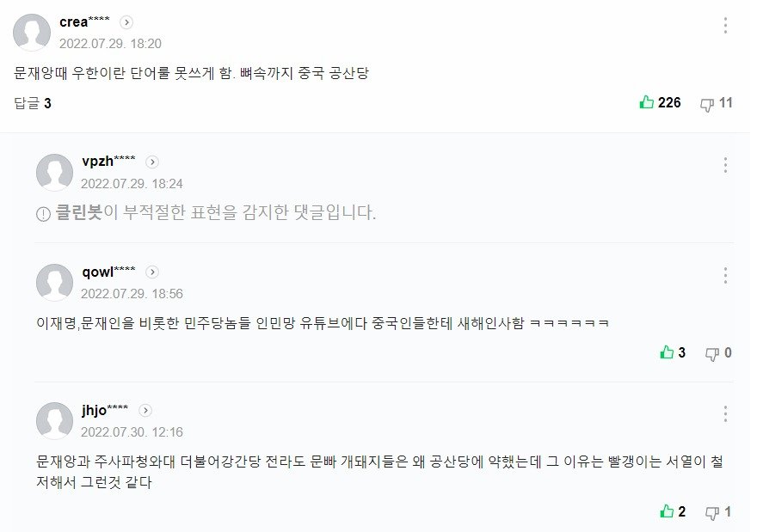The image size is (757, 532).
Task: Click arrow icon next to qowl**** username
Action: click(152, 272)
